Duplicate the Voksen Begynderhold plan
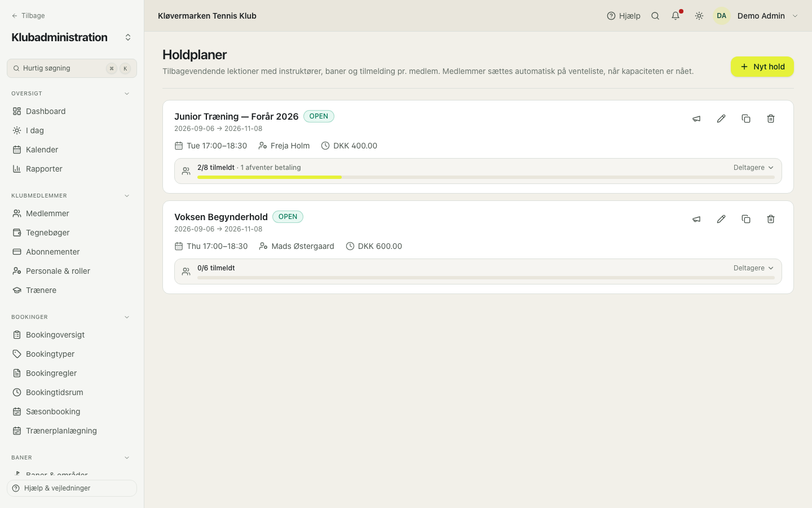 point(746,219)
